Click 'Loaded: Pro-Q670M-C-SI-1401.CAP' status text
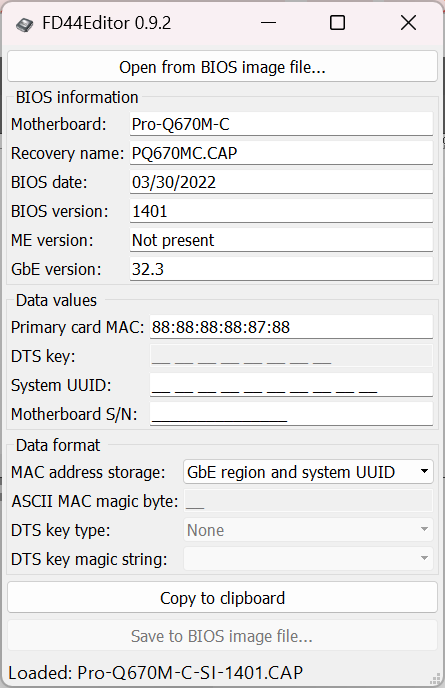This screenshot has height=688, width=445. point(156,672)
